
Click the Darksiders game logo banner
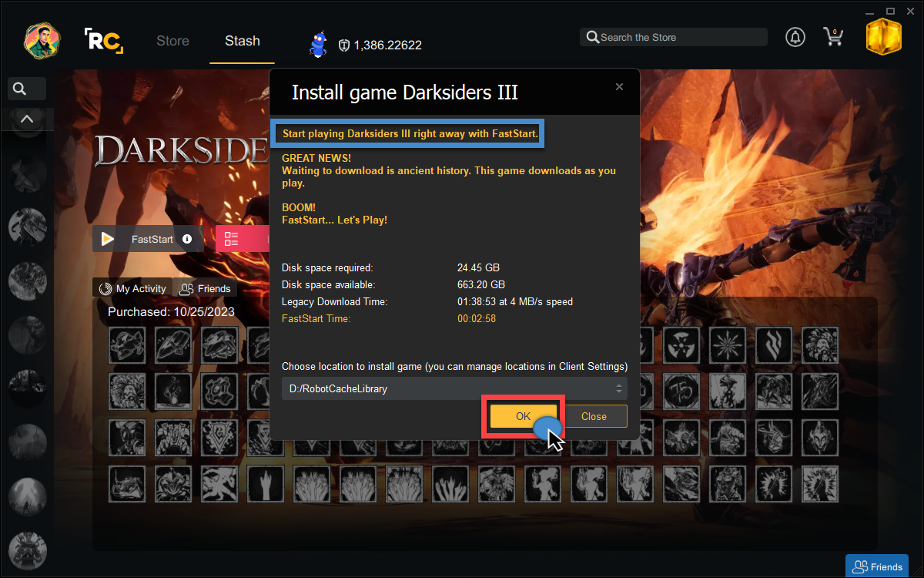point(182,151)
